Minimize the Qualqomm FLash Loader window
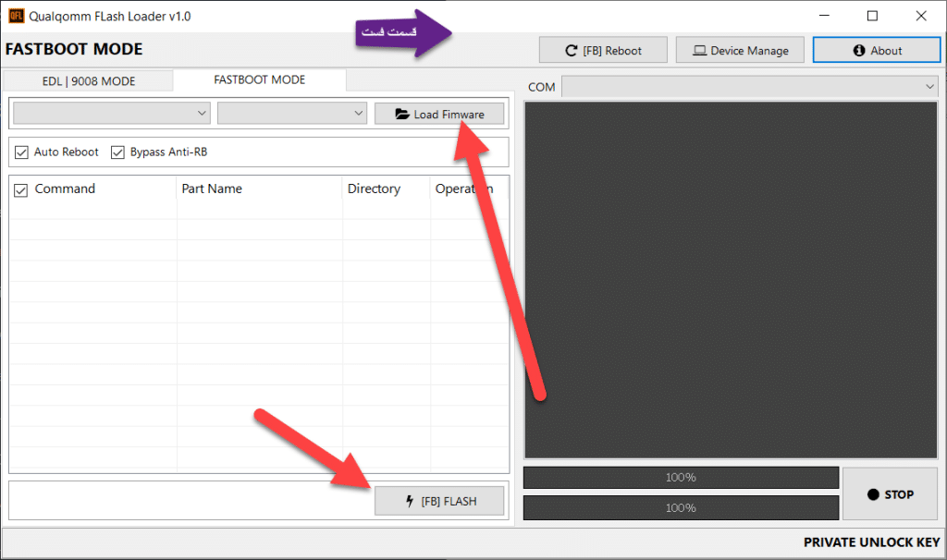947x560 pixels. tap(824, 16)
